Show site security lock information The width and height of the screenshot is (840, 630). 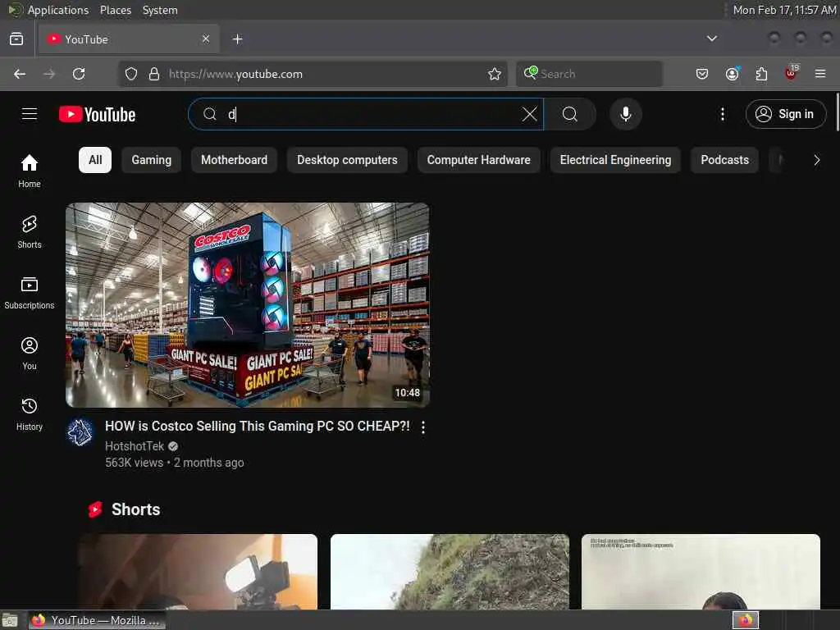tap(154, 74)
